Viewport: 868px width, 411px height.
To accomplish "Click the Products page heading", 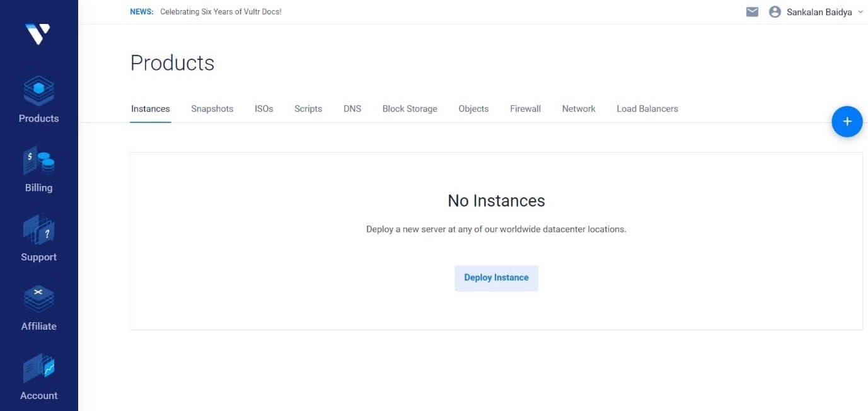I will click(172, 63).
